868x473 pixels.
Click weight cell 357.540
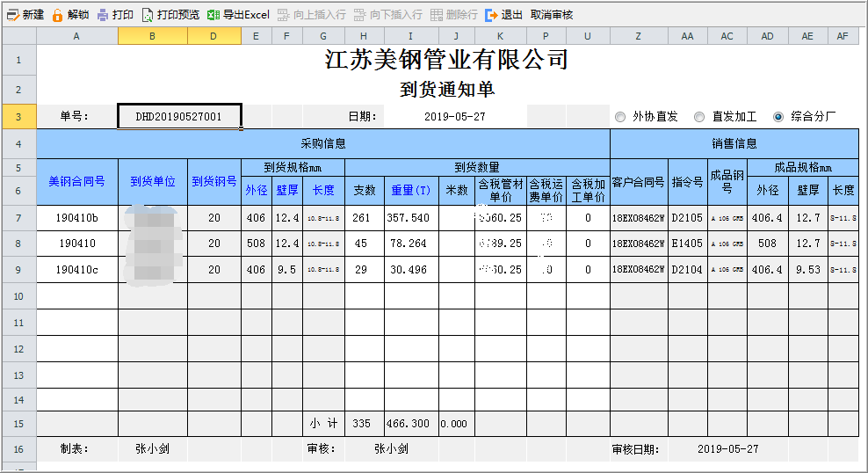(411, 218)
